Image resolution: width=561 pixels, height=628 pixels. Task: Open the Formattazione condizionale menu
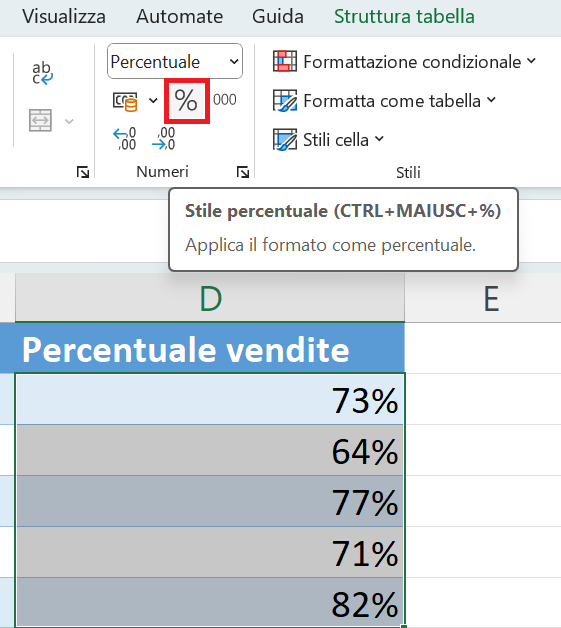point(404,62)
